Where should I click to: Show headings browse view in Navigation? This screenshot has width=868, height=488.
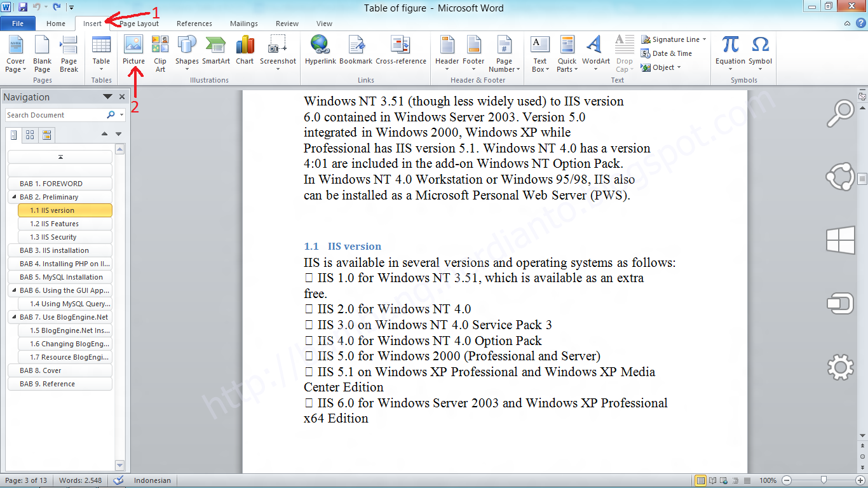[x=14, y=135]
